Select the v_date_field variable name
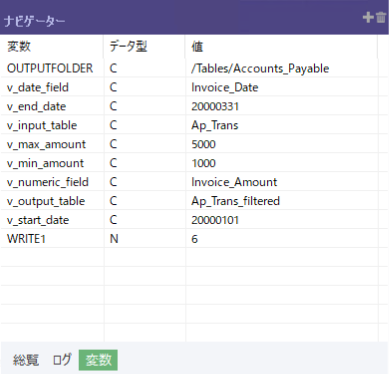 38,87
